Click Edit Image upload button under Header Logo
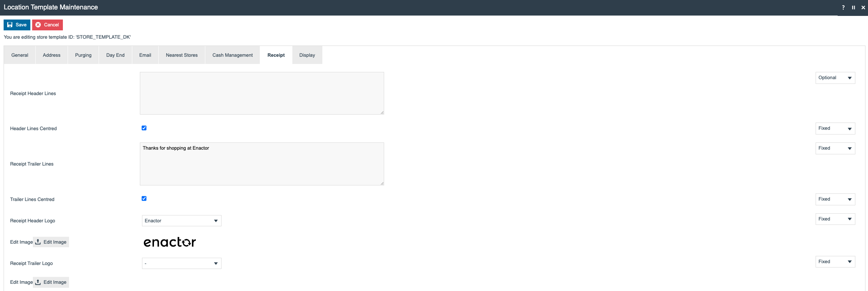Viewport: 868px width, 291px height. (x=51, y=242)
